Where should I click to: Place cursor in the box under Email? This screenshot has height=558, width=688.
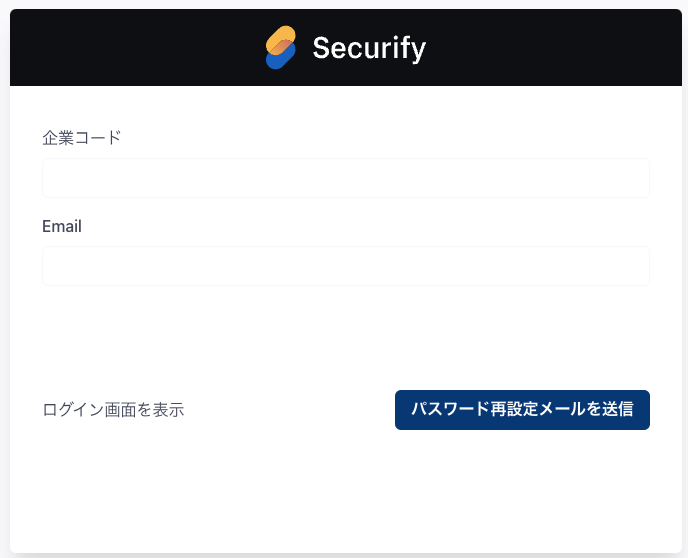coord(346,266)
